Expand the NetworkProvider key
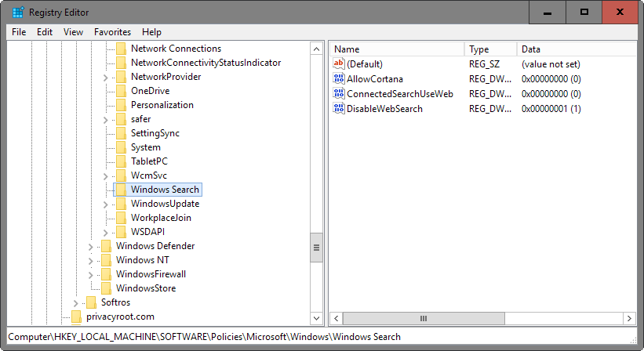 pyautogui.click(x=106, y=78)
